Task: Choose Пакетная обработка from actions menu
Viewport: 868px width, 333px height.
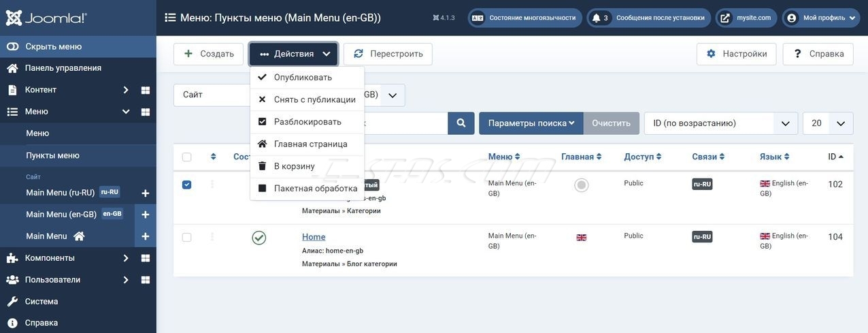Action: pos(307,189)
